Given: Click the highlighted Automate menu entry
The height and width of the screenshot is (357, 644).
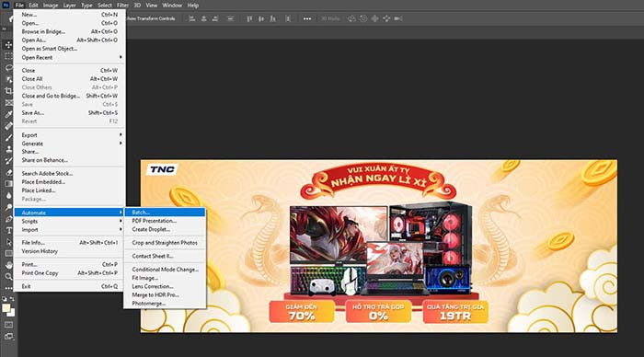Looking at the screenshot, I should point(69,213).
